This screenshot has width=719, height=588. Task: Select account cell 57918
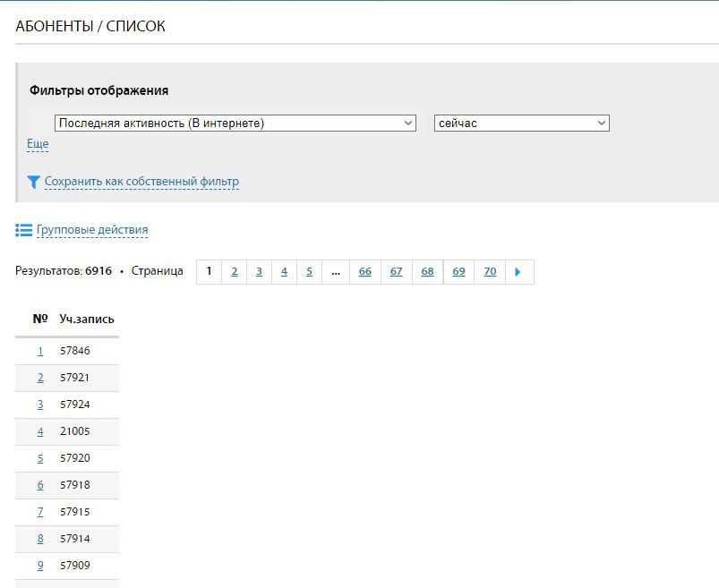click(75, 485)
